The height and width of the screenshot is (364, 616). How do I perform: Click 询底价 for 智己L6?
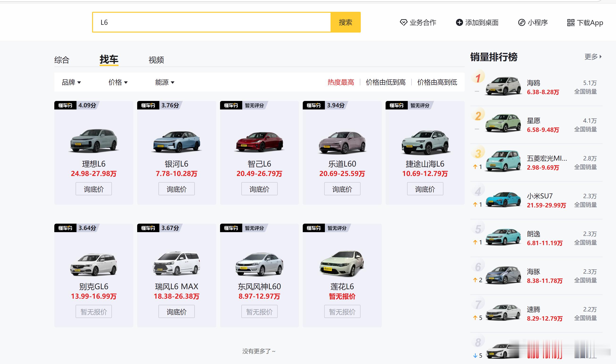pos(259,189)
